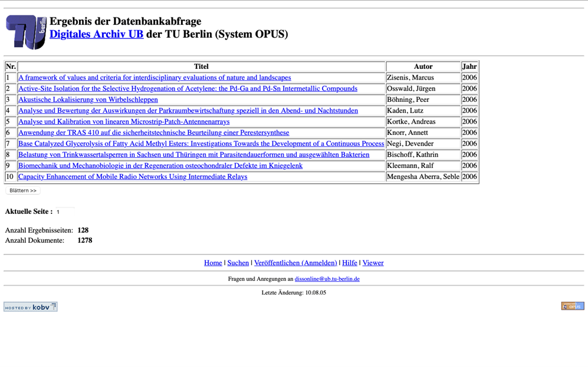
Task: Click the Jahr column header
Action: pyautogui.click(x=469, y=67)
